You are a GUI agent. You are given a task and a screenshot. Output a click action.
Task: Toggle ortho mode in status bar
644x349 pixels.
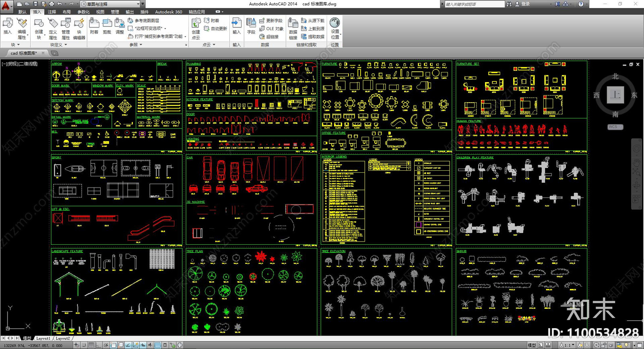99,345
